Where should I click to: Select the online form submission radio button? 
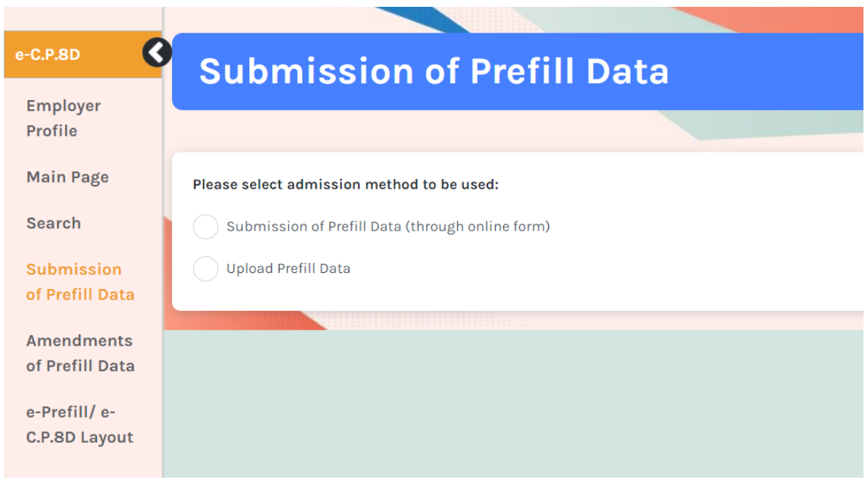tap(205, 227)
